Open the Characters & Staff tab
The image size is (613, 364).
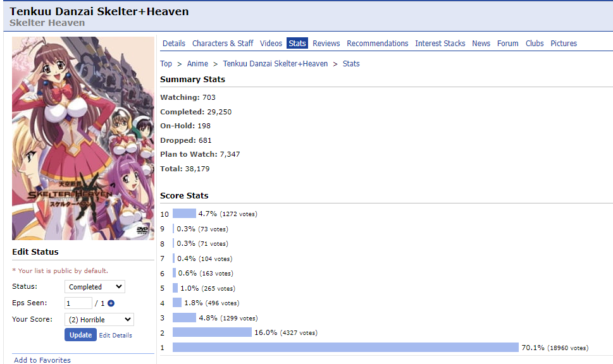coord(223,44)
